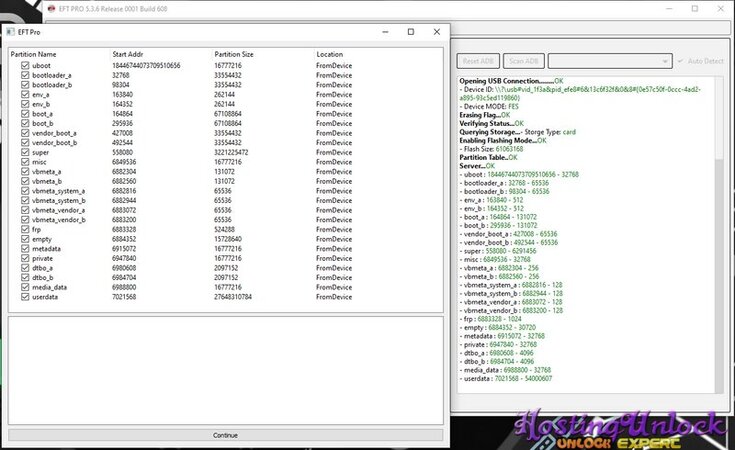735x450 pixels.
Task: Toggle the boot_a partition checkbox
Action: tap(13, 113)
